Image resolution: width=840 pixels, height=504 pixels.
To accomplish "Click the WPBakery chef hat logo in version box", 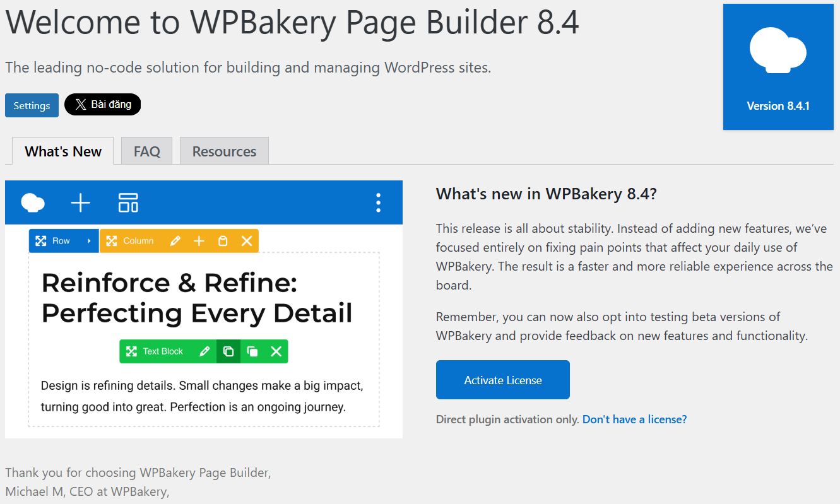I will tap(778, 51).
